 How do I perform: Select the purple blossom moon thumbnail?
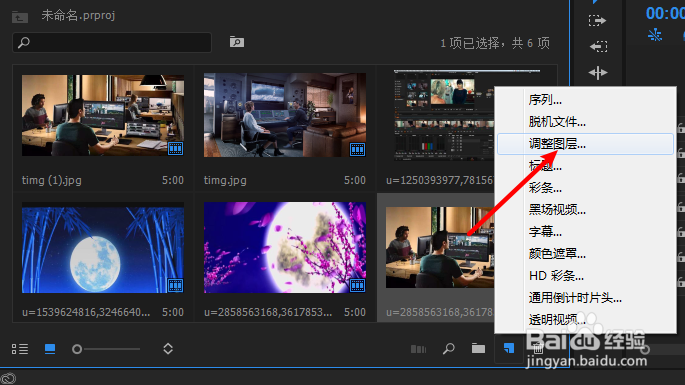[285, 248]
